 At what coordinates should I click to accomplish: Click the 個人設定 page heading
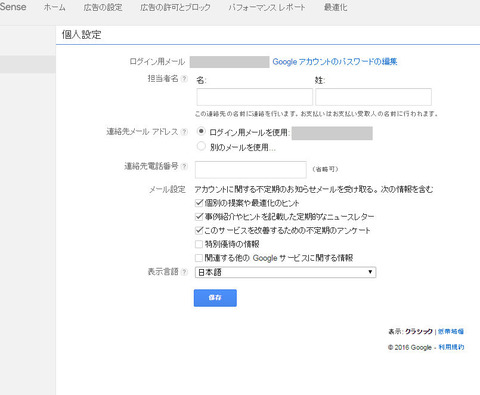tap(81, 35)
